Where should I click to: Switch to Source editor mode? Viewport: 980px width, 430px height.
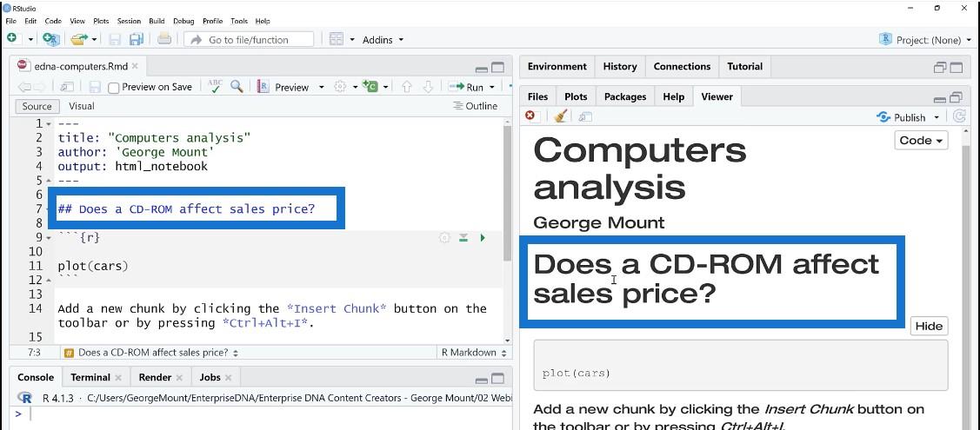[37, 106]
